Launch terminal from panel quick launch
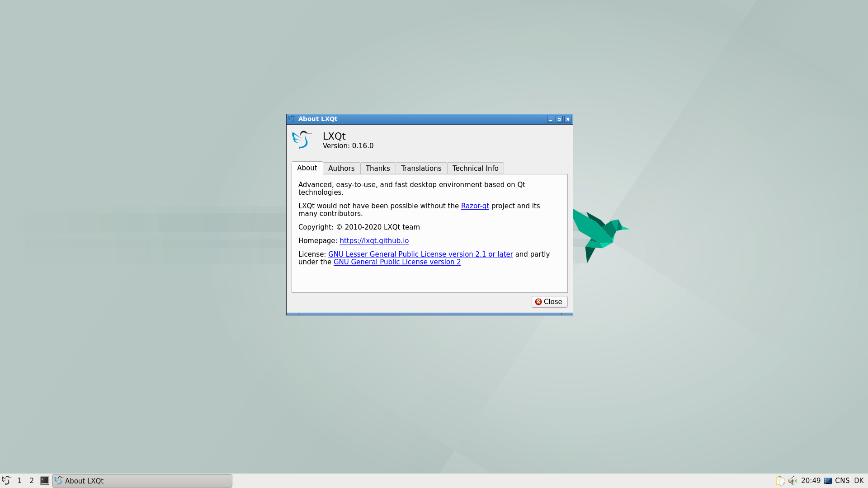The height and width of the screenshot is (488, 868). pos(45,481)
